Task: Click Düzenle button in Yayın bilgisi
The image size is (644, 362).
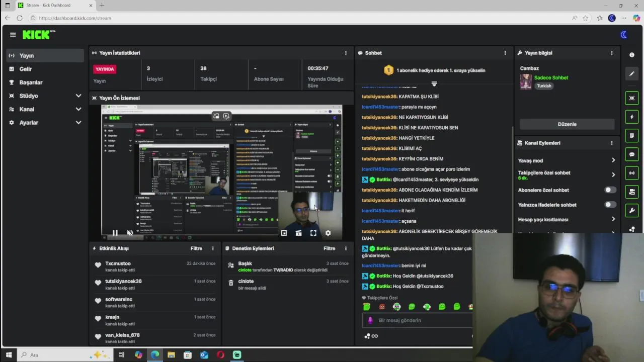Action: coord(567,124)
